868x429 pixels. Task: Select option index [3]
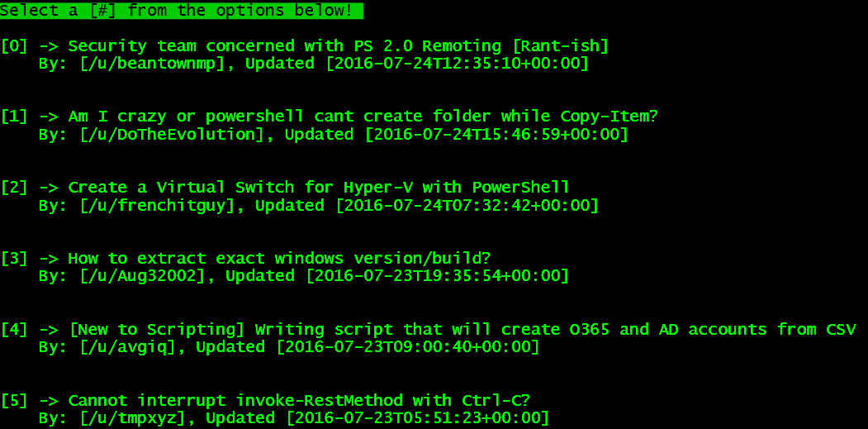[x=15, y=259]
